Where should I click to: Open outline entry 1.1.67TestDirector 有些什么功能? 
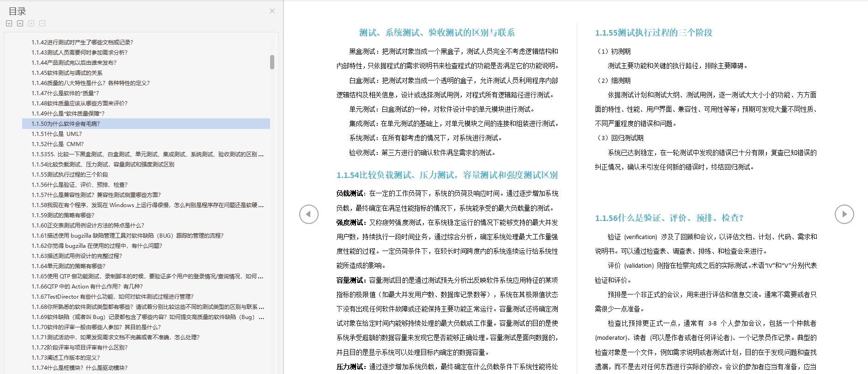tap(113, 296)
